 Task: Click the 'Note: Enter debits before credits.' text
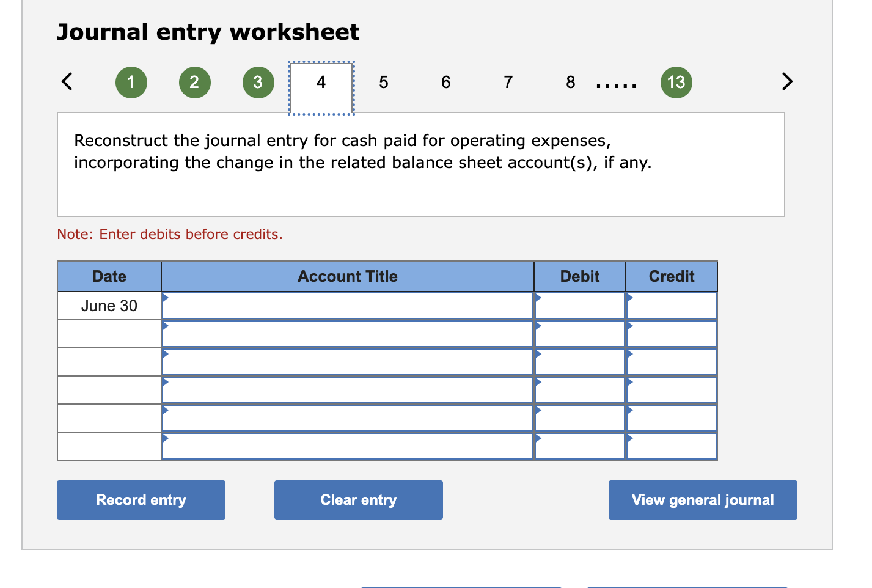(170, 234)
